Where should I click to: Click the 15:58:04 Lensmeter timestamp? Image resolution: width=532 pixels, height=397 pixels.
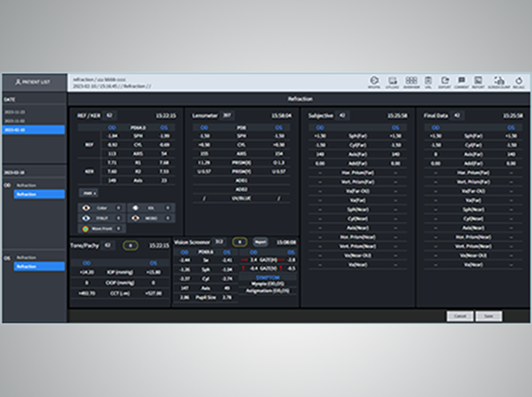point(281,116)
